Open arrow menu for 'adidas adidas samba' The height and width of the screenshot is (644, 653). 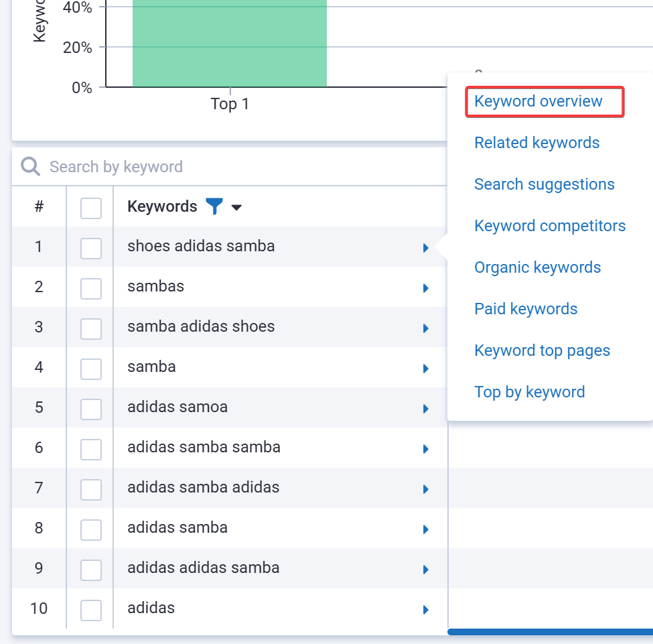[425, 570]
